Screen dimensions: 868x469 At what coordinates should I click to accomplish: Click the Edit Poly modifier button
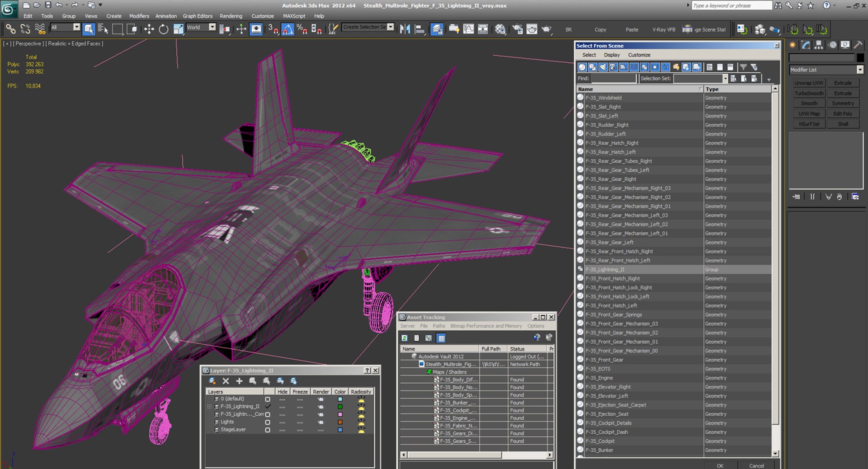coord(843,114)
